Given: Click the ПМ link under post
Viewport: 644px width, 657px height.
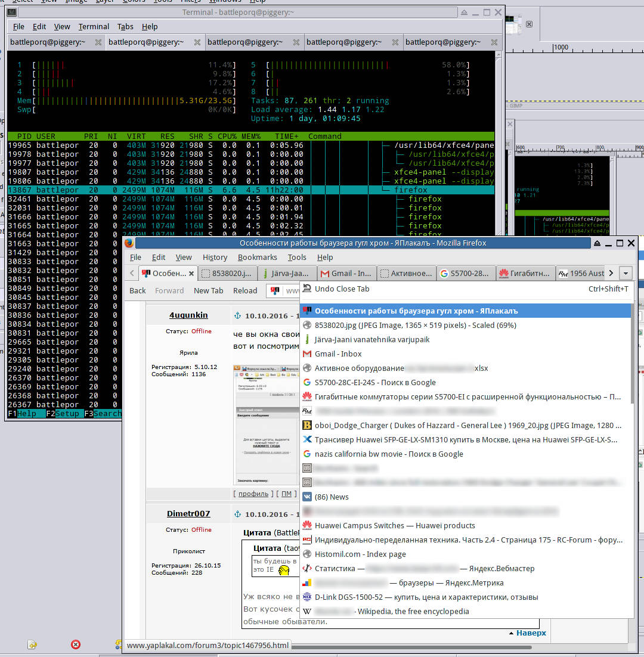Looking at the screenshot, I should point(286,494).
